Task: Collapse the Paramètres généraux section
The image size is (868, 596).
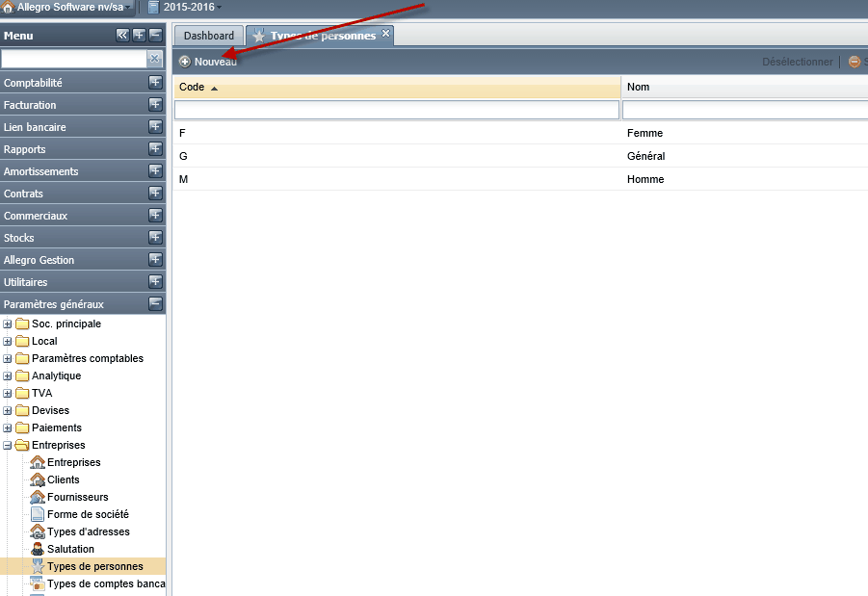Action: [x=155, y=304]
